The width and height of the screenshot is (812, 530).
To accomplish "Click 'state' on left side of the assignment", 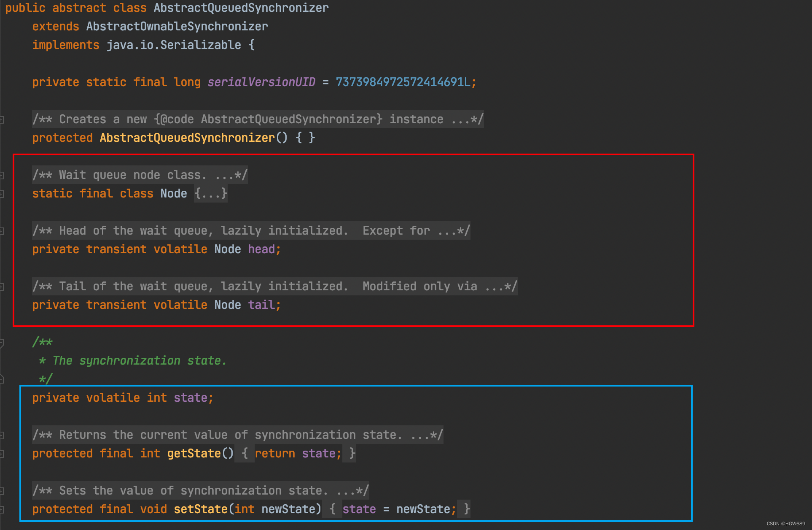I will pos(359,509).
